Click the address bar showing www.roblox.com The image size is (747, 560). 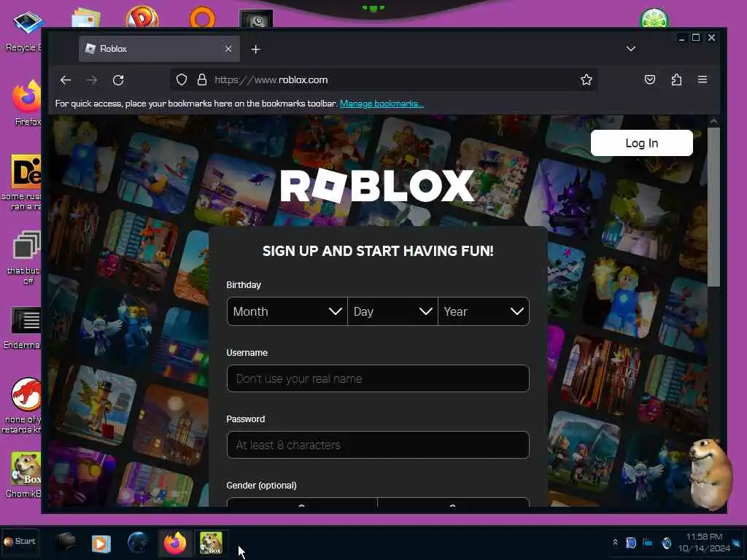(x=384, y=79)
